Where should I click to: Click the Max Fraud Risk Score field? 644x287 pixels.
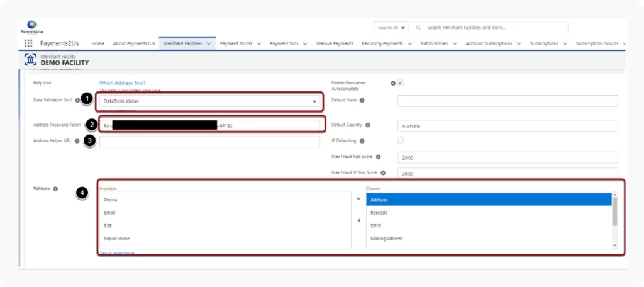(508, 157)
